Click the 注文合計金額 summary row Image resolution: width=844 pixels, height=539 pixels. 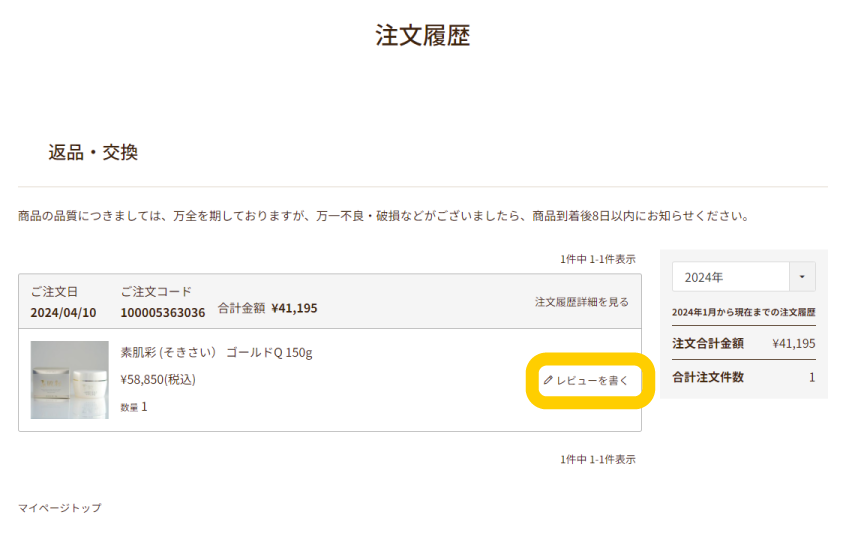pos(744,344)
